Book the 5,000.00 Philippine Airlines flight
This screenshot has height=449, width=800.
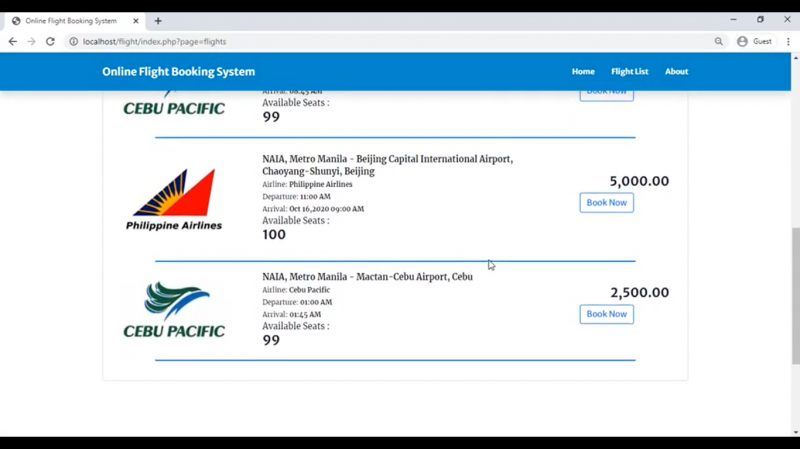click(607, 203)
